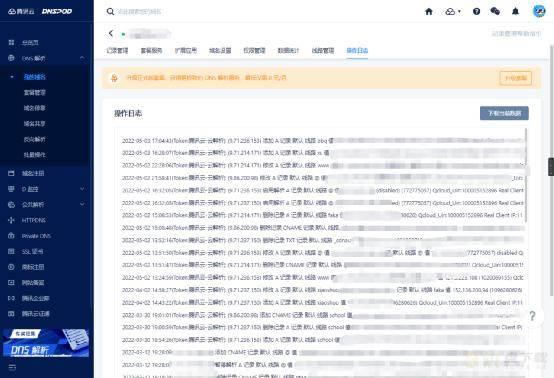The image size is (554, 378).
Task: Collapse the DNS 解析 section chevron
Action: (x=82, y=58)
